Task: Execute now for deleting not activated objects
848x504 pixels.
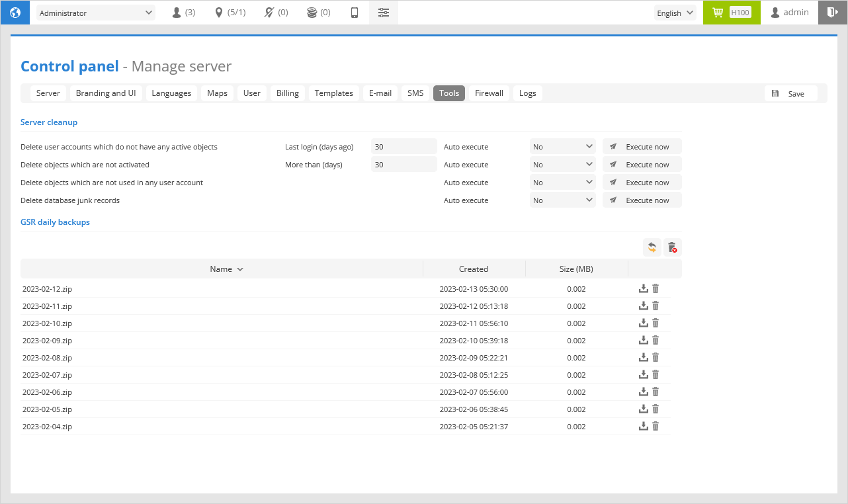Action: coord(642,165)
